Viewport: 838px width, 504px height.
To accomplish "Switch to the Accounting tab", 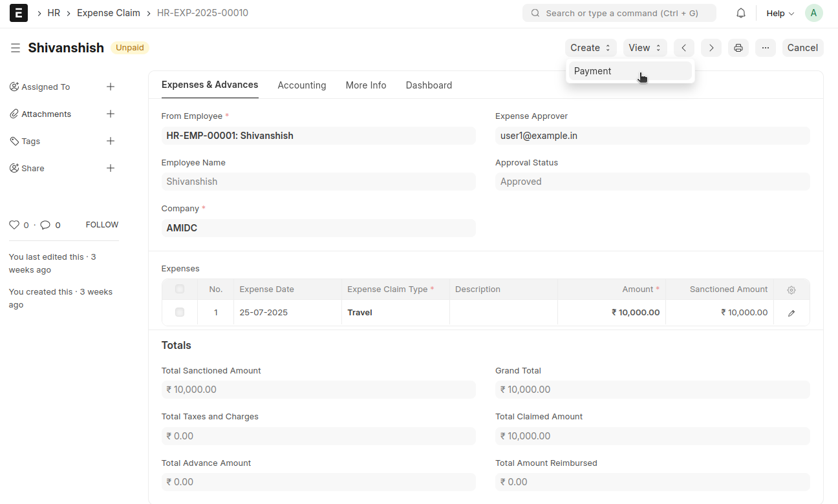I will click(x=302, y=85).
